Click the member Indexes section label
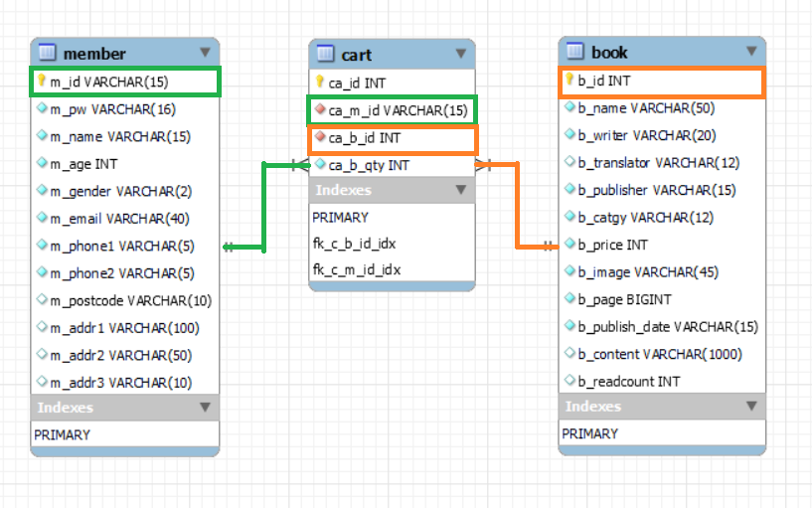 [66, 408]
